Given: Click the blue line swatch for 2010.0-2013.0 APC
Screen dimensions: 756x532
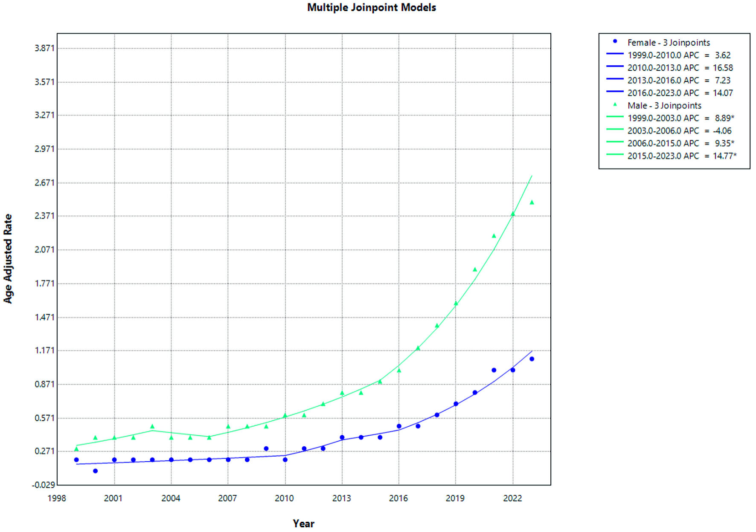Looking at the screenshot, I should click(x=615, y=66).
